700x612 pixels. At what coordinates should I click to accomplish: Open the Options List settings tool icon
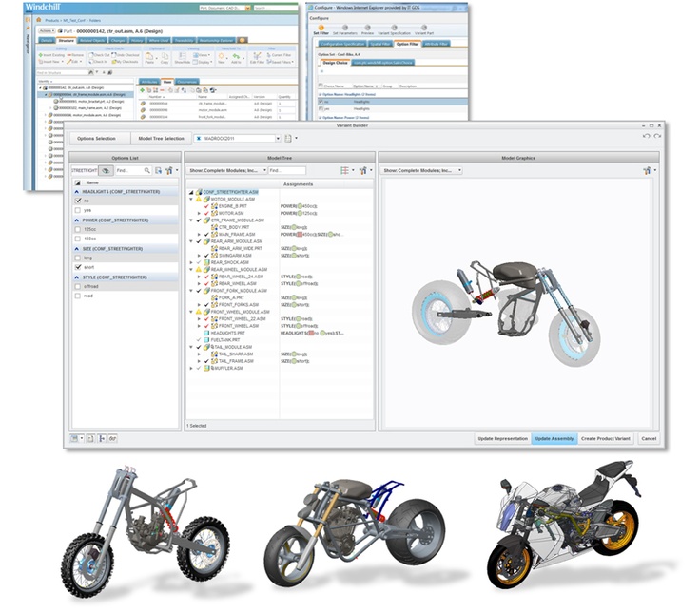coord(168,170)
